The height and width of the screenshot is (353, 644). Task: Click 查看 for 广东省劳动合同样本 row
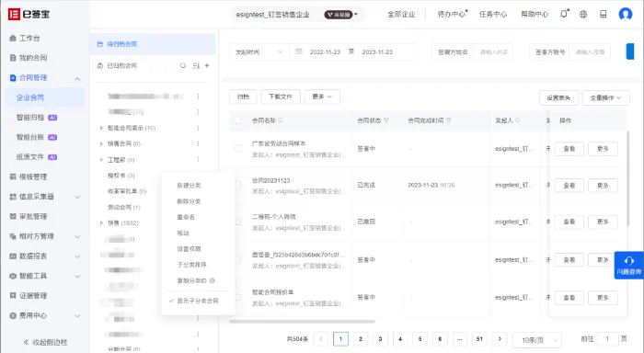(x=569, y=149)
